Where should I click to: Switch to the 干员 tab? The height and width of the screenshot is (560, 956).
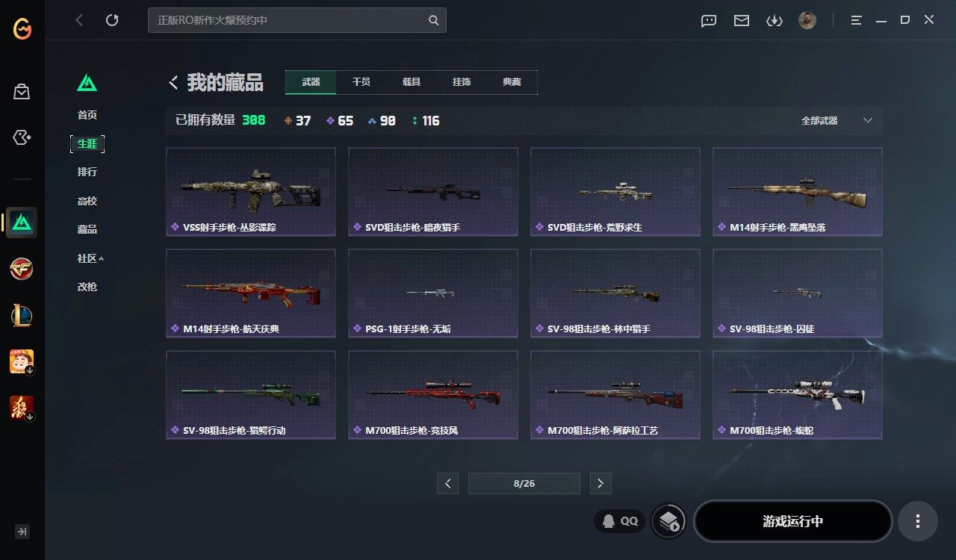[361, 82]
